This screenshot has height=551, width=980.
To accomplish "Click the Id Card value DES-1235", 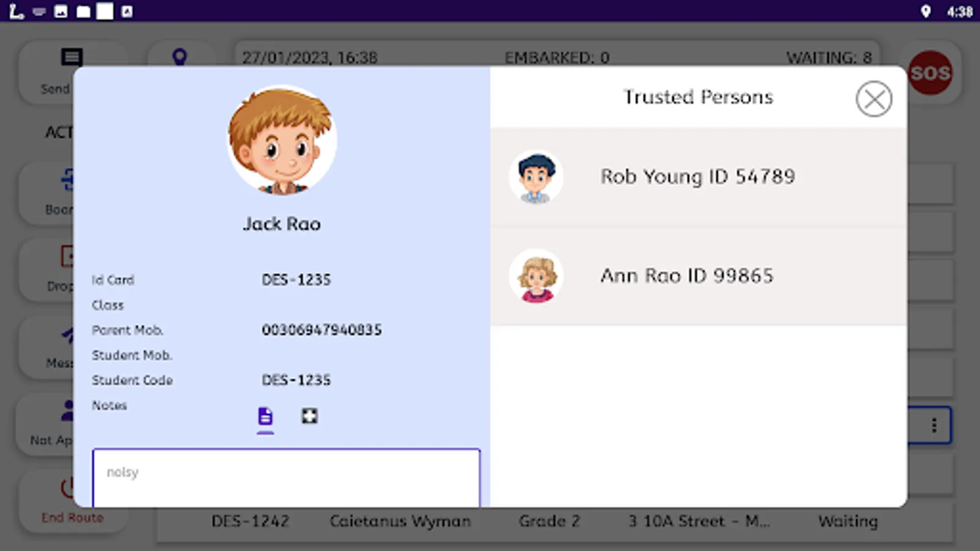I will click(296, 280).
